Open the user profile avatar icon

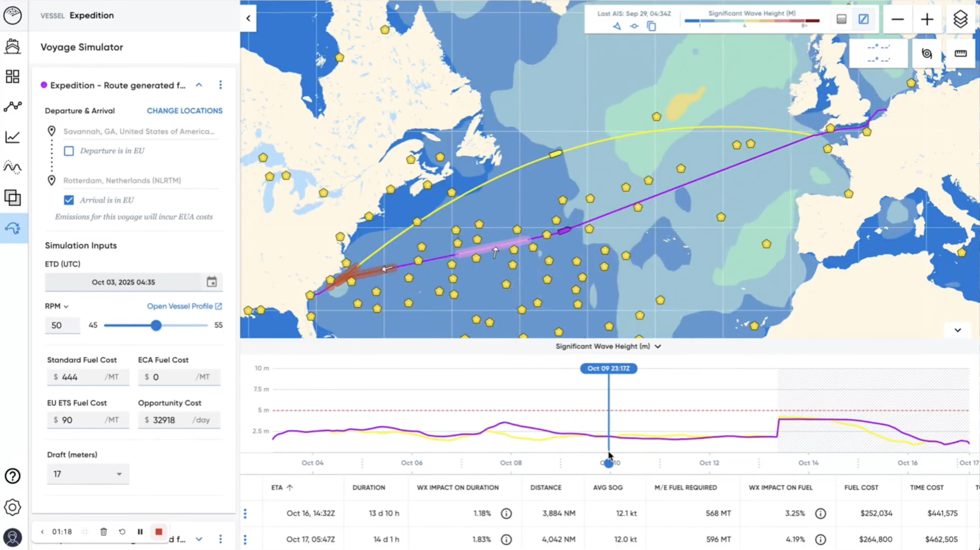[x=13, y=538]
